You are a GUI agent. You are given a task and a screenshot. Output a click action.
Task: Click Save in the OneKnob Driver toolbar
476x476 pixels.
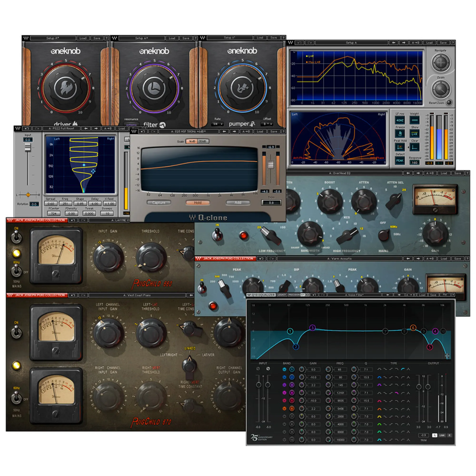click(97, 38)
